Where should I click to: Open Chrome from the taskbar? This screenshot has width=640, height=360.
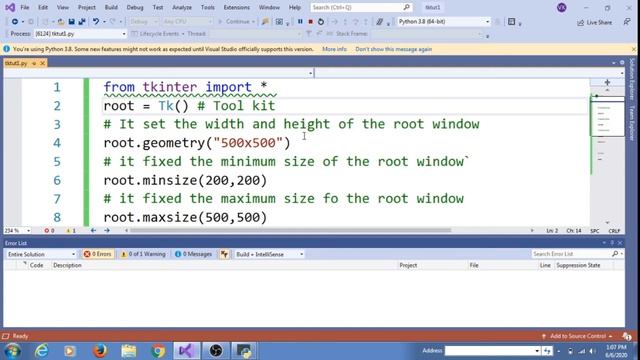[158, 351]
